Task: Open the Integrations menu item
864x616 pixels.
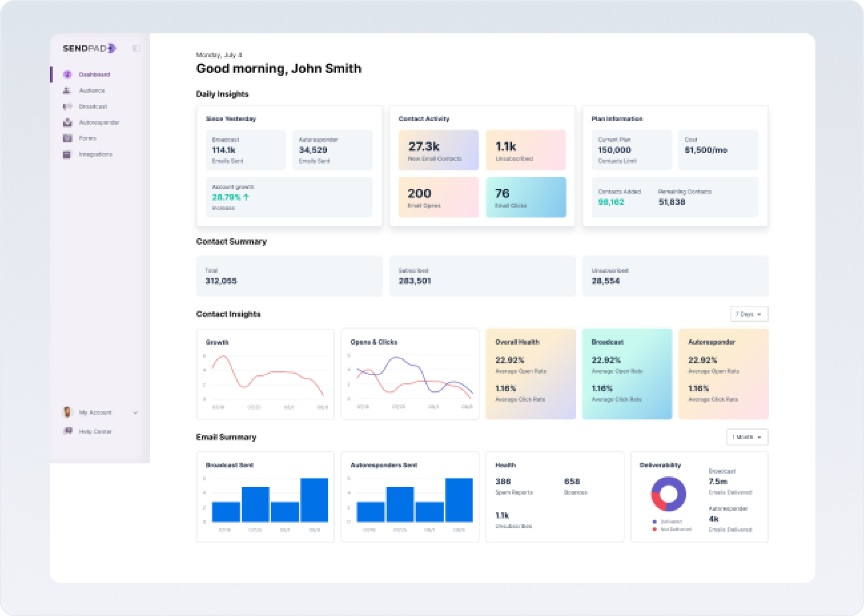Action: [96, 154]
